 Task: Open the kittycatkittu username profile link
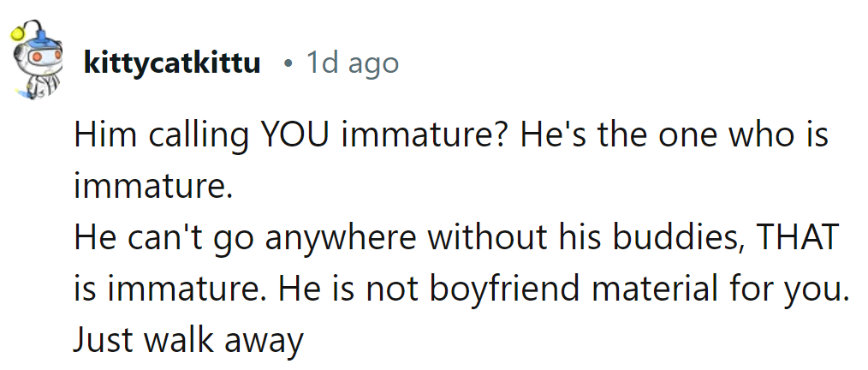[x=172, y=63]
